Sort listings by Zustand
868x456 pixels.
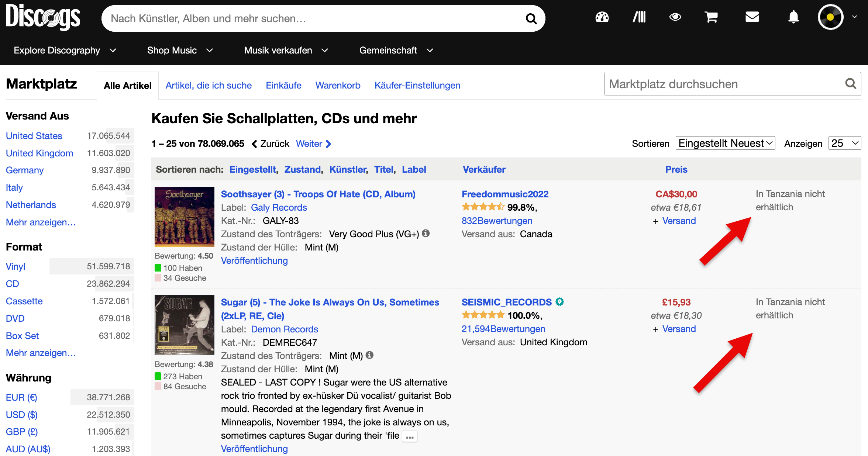coord(302,169)
